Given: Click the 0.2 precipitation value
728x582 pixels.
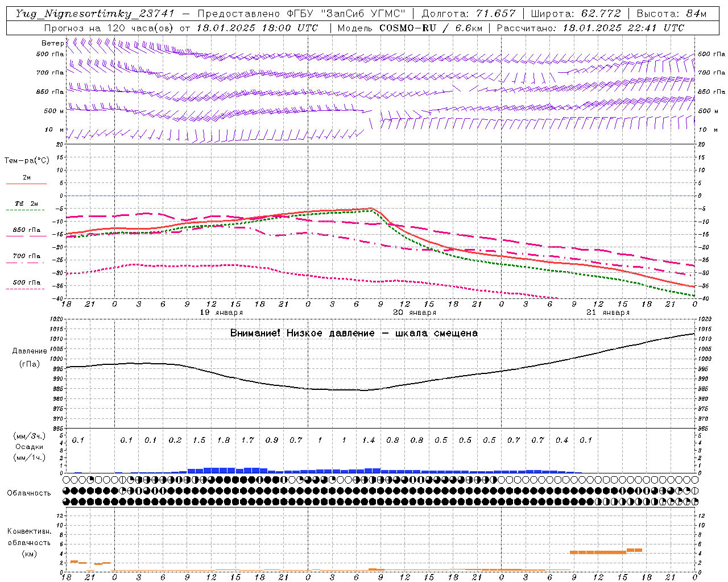Looking at the screenshot, I should tap(175, 440).
